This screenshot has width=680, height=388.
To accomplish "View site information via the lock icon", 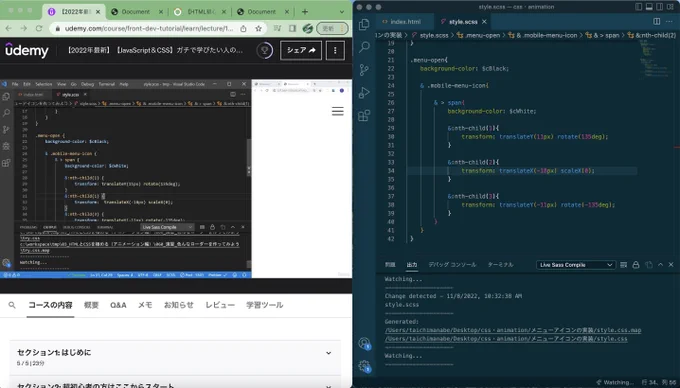I will click(57, 29).
